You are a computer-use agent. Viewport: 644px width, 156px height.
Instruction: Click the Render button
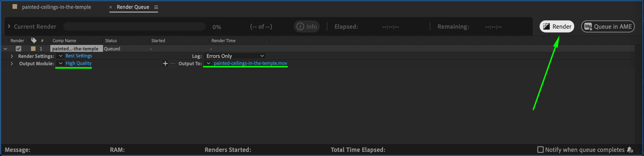tap(557, 26)
